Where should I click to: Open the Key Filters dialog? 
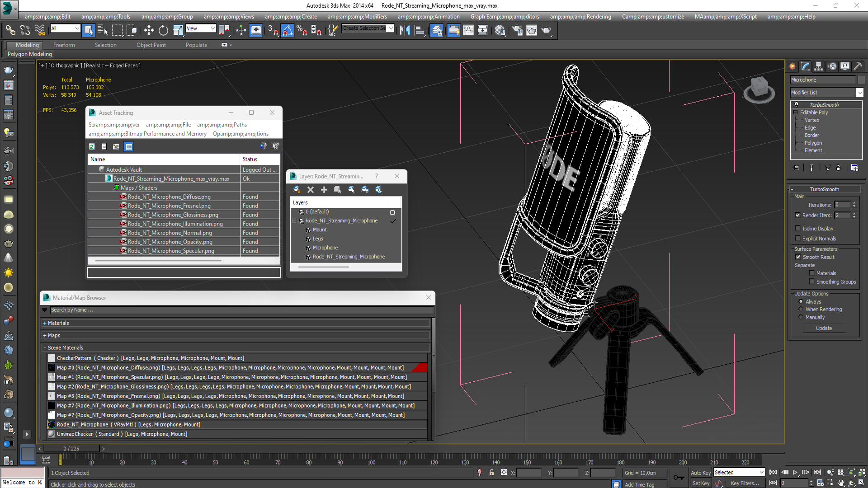tap(745, 483)
